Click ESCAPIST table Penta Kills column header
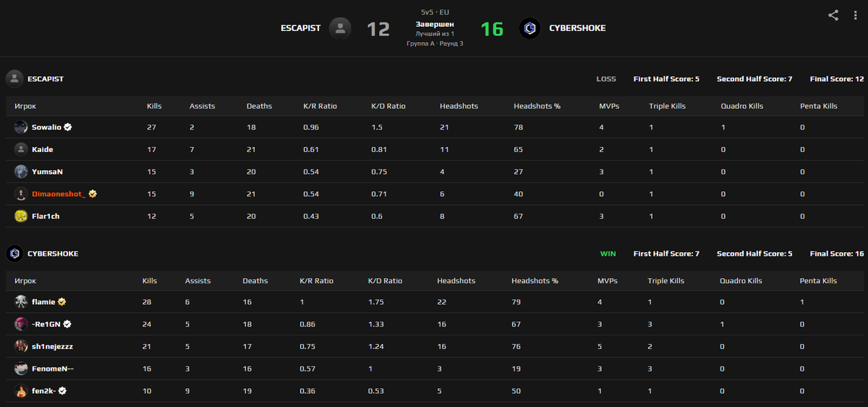 [819, 106]
